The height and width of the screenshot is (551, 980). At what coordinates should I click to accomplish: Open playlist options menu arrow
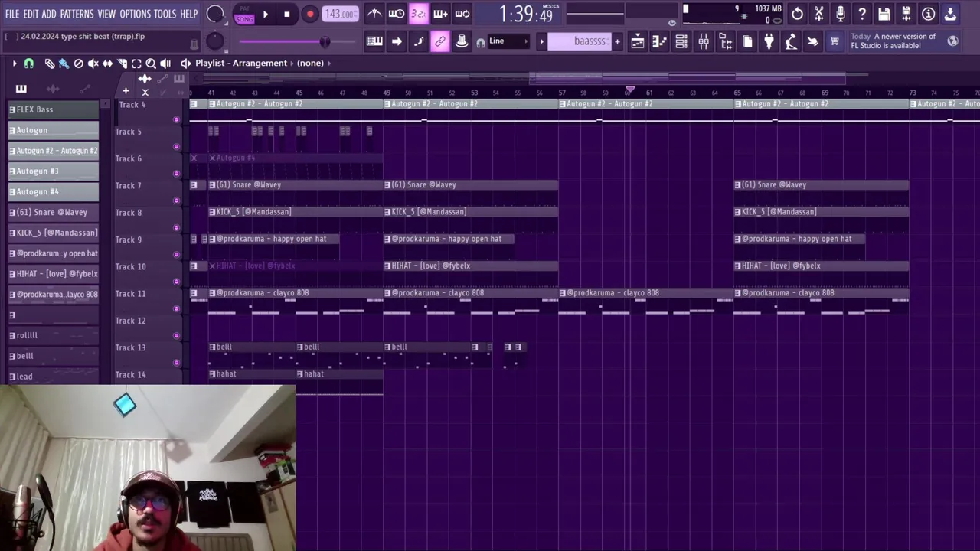[14, 64]
